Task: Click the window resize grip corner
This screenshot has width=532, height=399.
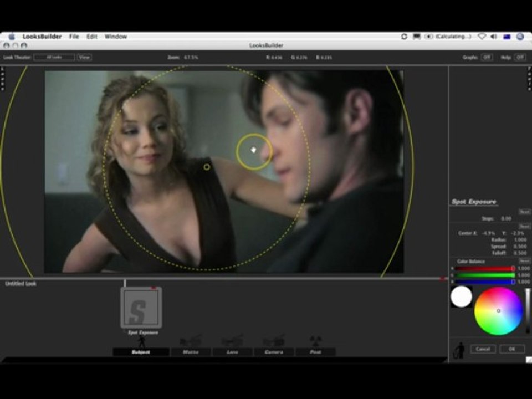Action: pyautogui.click(x=529, y=360)
